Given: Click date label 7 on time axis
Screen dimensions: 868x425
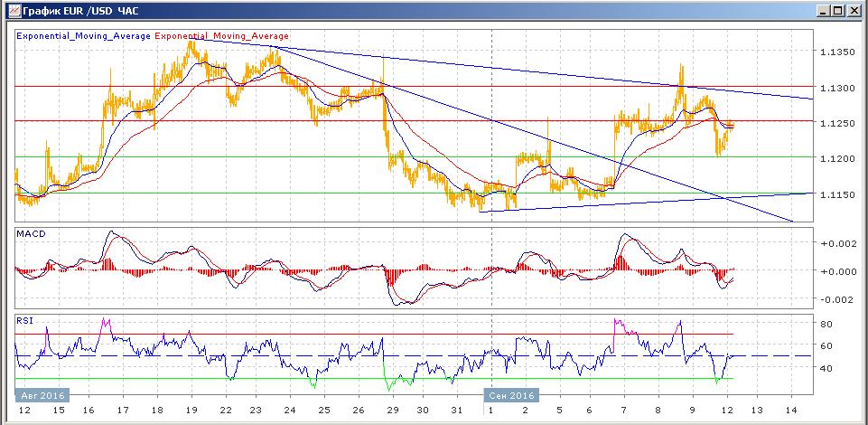Looking at the screenshot, I should click(x=623, y=411).
